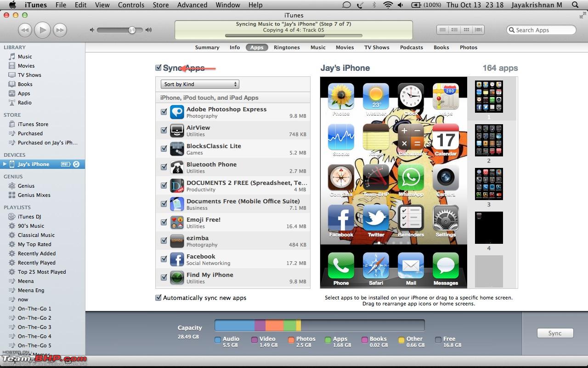This screenshot has height=368, width=588.
Task: Select the Twitter icon on iPhone screen
Action: (x=376, y=218)
